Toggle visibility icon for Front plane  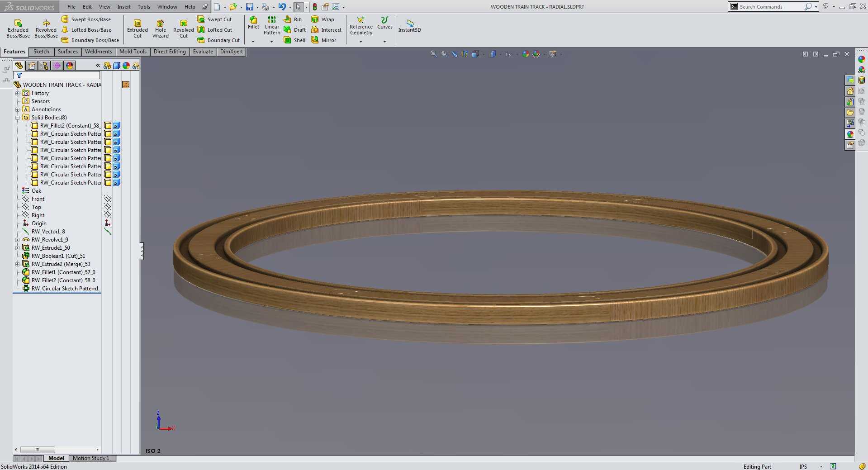(107, 199)
